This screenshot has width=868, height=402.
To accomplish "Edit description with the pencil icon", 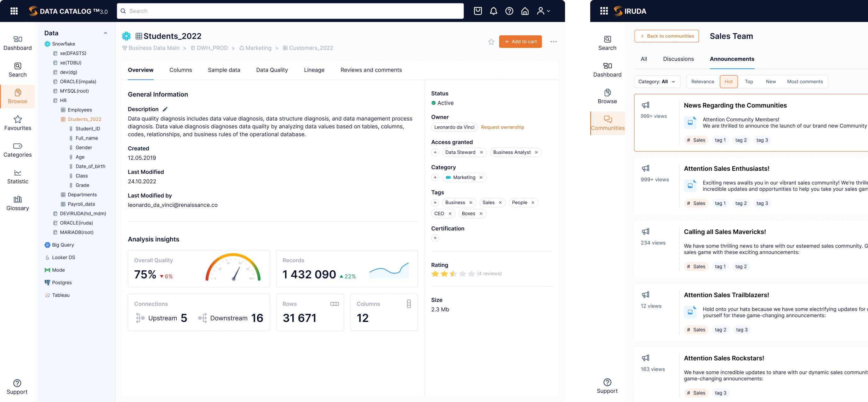I will 165,109.
